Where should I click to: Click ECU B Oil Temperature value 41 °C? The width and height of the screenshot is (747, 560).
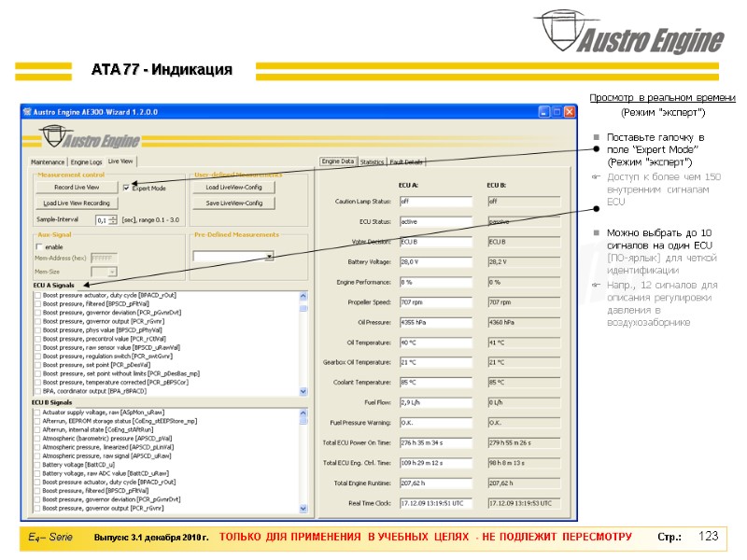[524, 343]
